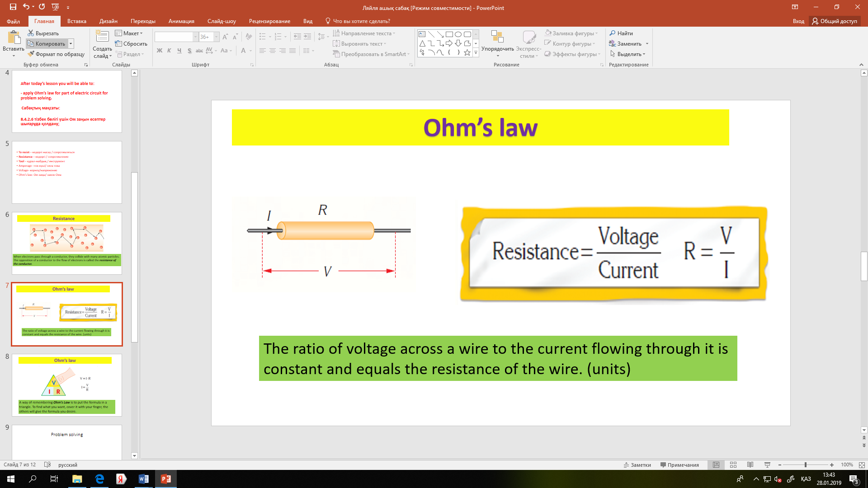Switch to the Animation (Анимация) tab

pos(181,21)
